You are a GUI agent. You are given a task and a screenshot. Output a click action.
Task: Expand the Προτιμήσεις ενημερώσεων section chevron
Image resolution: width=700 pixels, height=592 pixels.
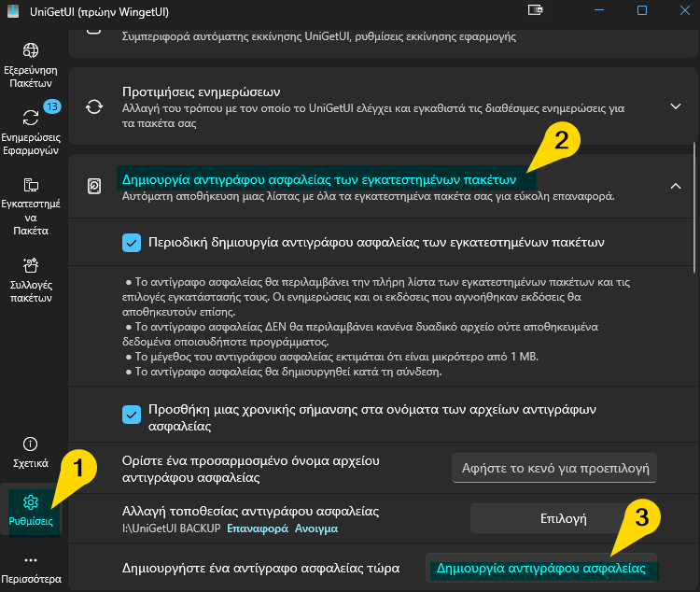coord(677,106)
